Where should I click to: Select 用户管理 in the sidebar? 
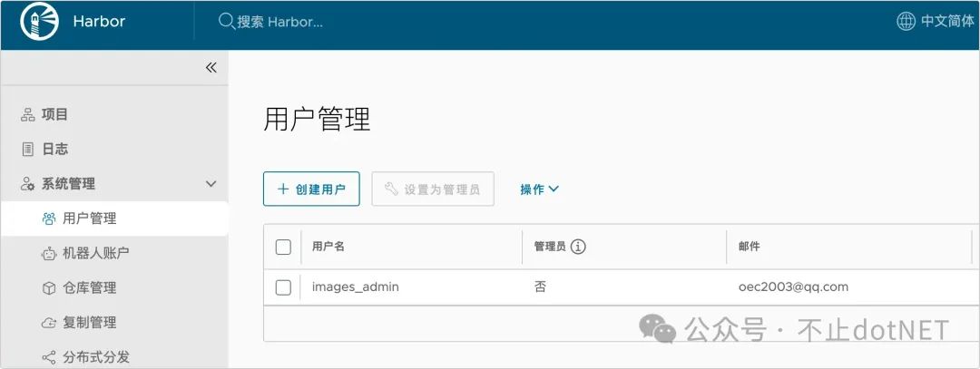[89, 218]
